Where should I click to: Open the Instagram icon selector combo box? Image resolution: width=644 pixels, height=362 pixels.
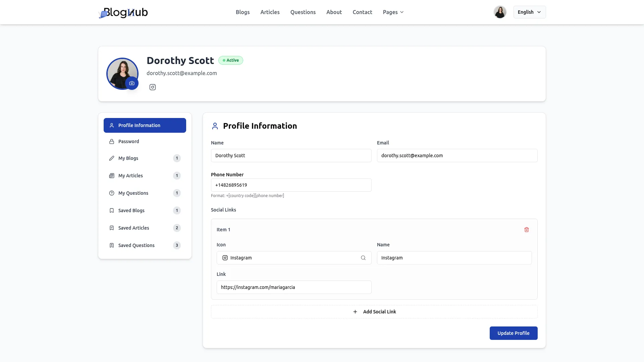tap(288, 258)
